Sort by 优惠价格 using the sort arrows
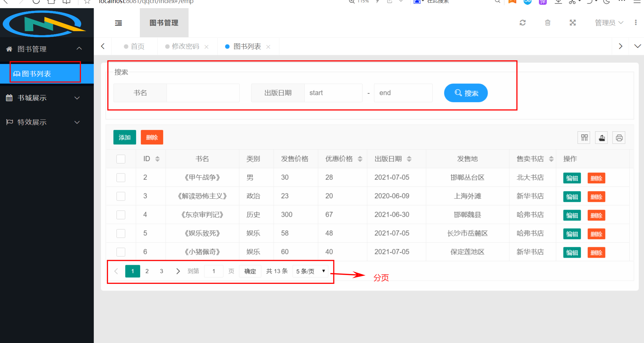The height and width of the screenshot is (343, 644). (x=360, y=159)
